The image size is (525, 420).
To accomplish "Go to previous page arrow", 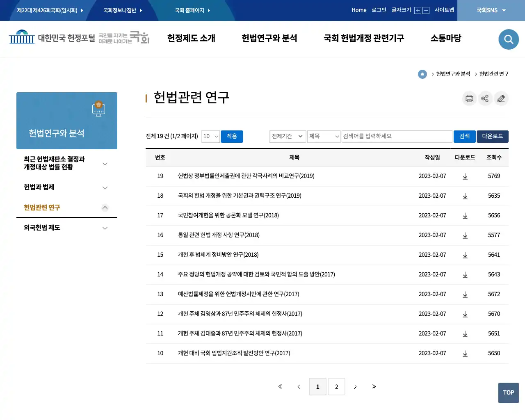I will [x=299, y=386].
